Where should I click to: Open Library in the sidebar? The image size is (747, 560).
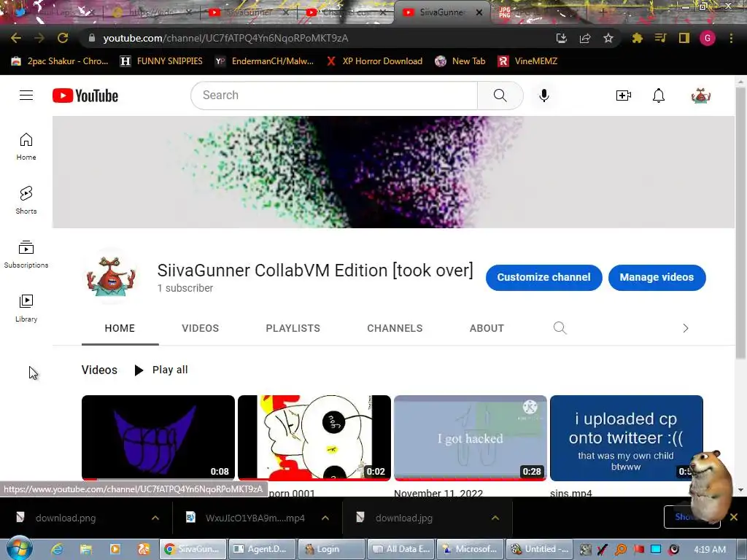click(x=26, y=308)
